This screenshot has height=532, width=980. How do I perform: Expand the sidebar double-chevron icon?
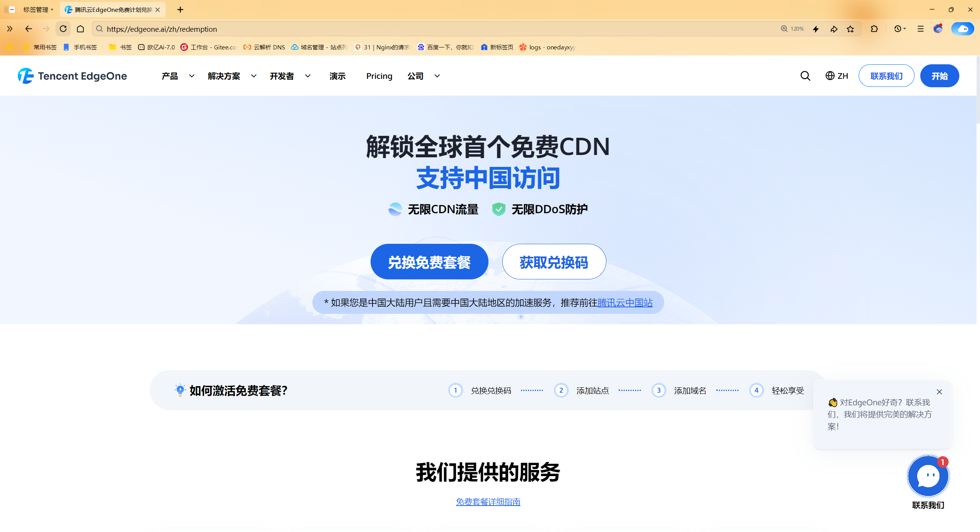(10, 29)
